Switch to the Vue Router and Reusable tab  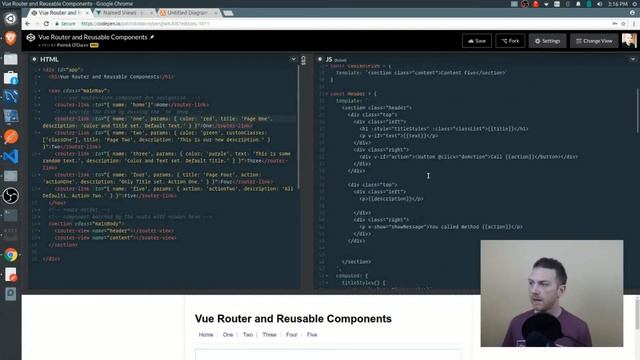pos(60,13)
